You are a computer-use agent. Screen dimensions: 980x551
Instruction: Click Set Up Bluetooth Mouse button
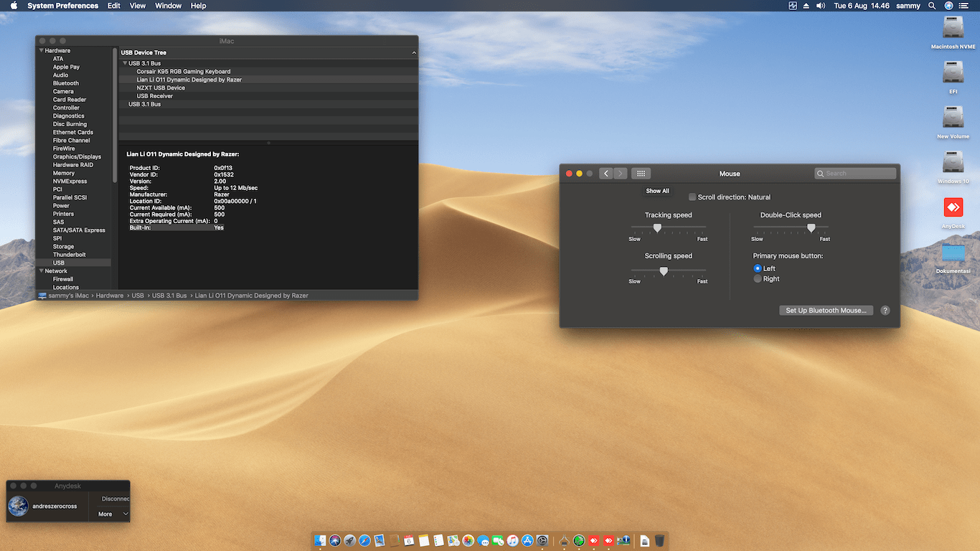click(x=826, y=311)
